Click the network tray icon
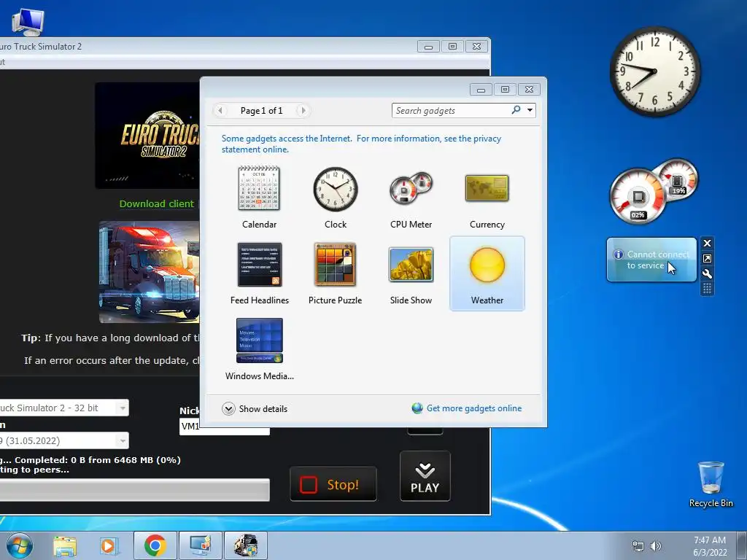Viewport: 747px width, 560px height. [x=638, y=546]
